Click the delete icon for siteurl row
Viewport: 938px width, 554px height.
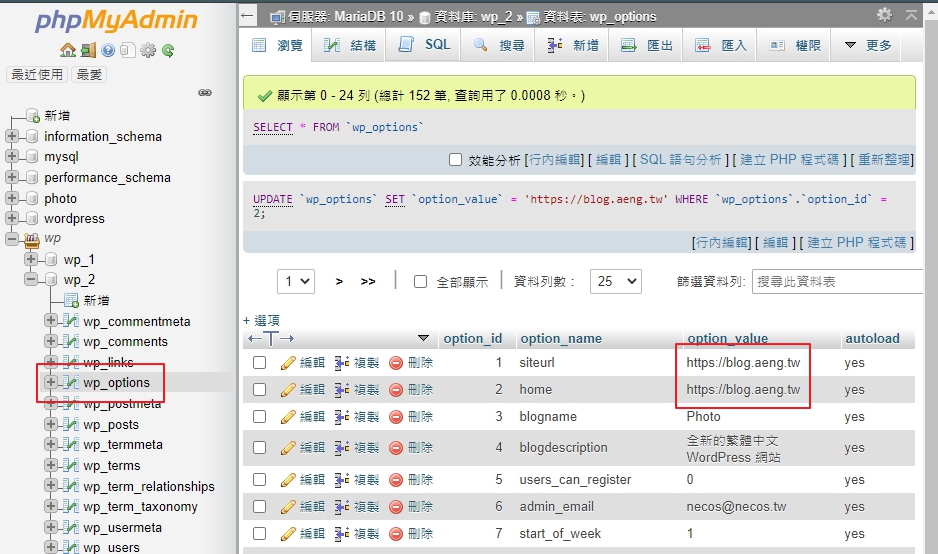coord(396,363)
